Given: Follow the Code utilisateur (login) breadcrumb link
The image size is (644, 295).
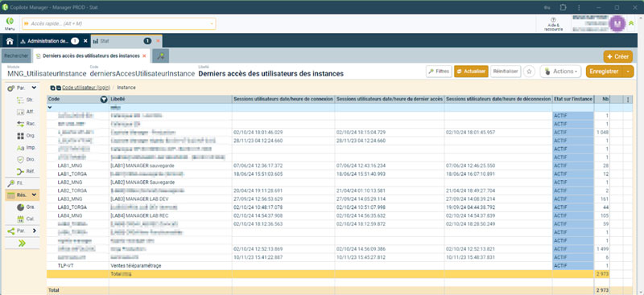Looking at the screenshot, I should [86, 88].
